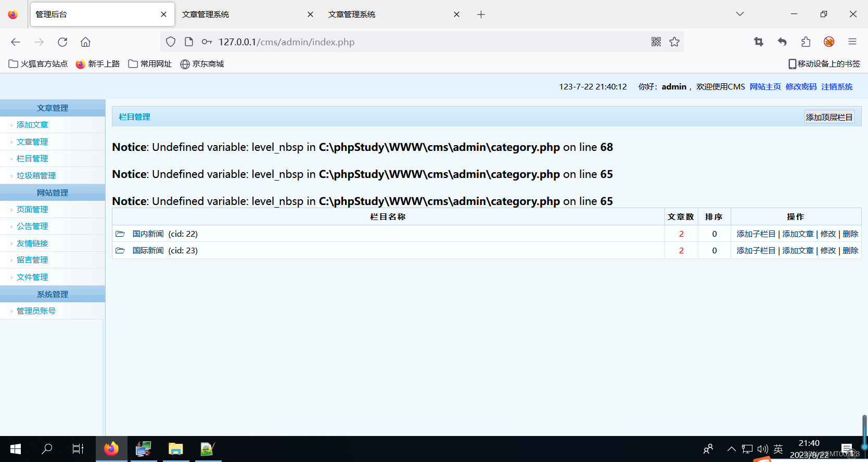Open 留言管理 sidebar link
This screenshot has height=462, width=868.
pyautogui.click(x=32, y=260)
